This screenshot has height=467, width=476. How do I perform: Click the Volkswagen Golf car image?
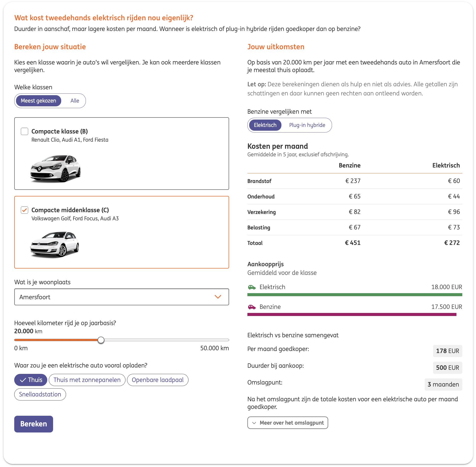point(55,244)
